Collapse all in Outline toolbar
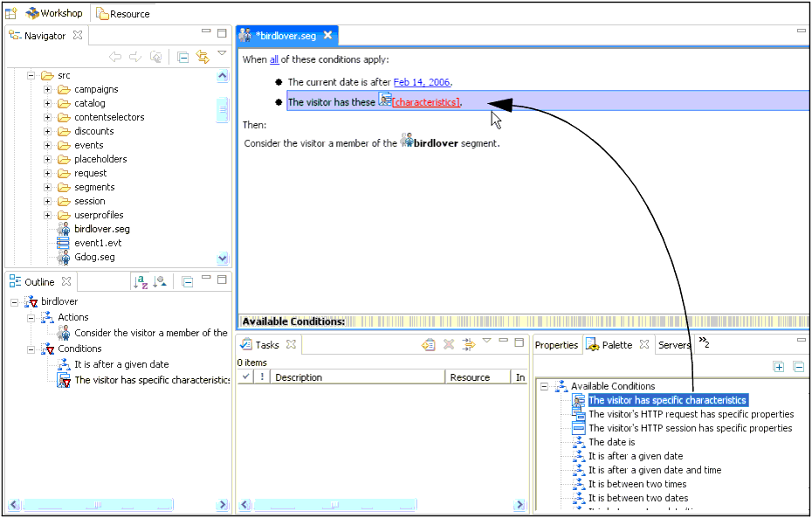Viewport: 812px width, 518px height. 187,282
